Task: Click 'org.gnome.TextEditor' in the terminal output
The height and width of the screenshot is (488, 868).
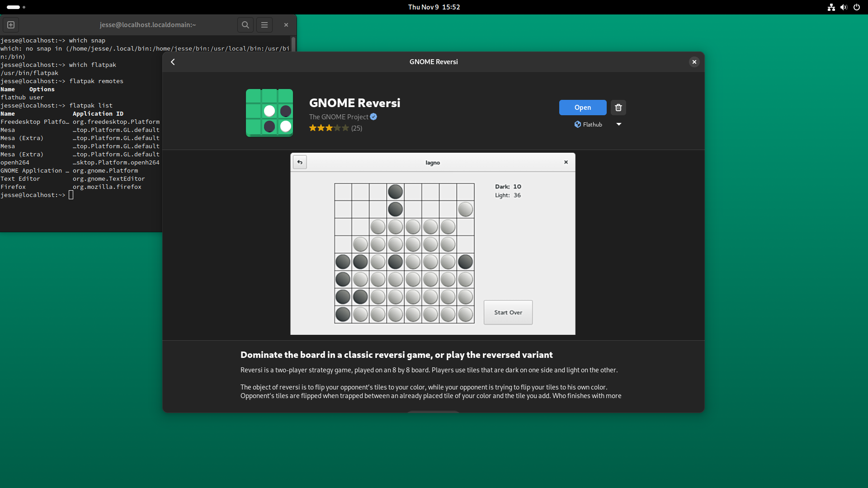Action: pyautogui.click(x=109, y=179)
